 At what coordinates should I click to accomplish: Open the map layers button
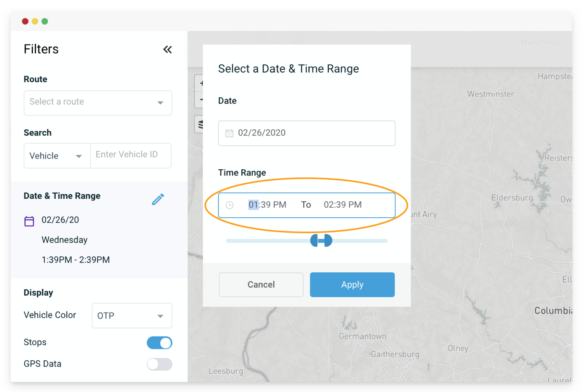(x=199, y=124)
